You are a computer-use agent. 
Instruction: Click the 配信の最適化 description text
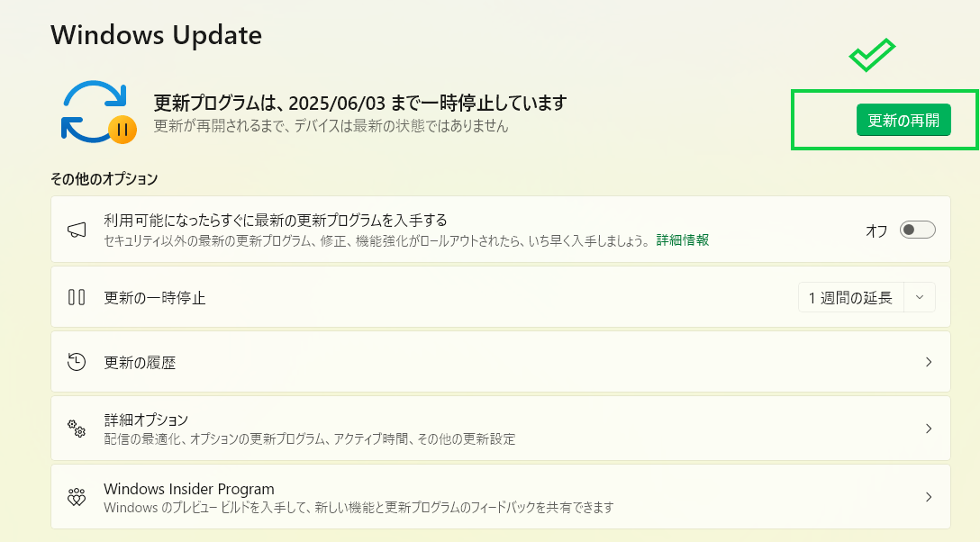309,439
